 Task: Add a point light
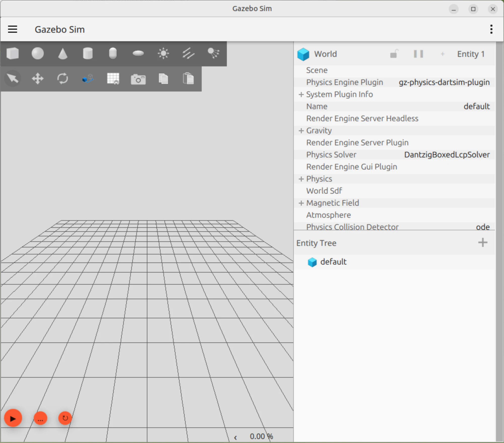[163, 54]
